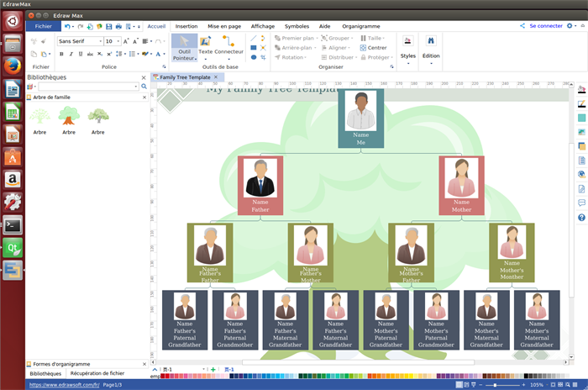This screenshot has width=588, height=390.
Task: Close the Arbre de famille library
Action: (x=144, y=97)
